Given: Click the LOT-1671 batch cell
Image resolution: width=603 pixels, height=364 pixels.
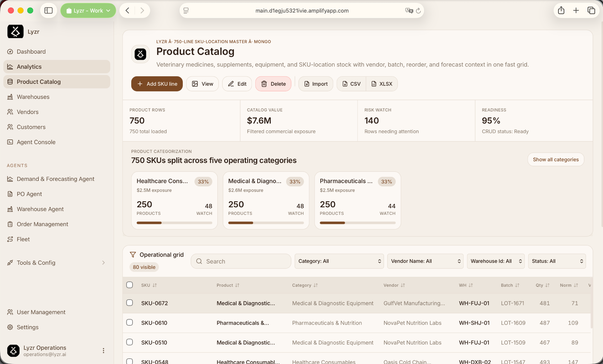Looking at the screenshot, I should click(513, 303).
